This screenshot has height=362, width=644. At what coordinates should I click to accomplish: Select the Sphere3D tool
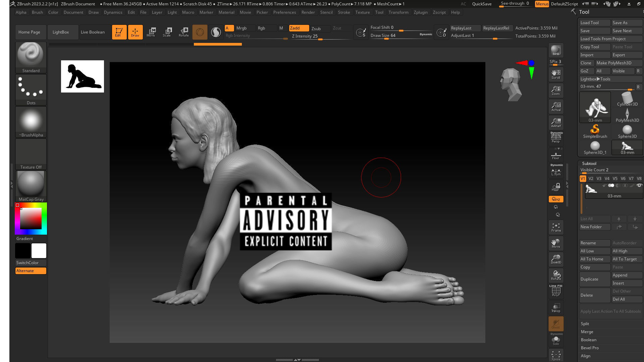click(627, 131)
